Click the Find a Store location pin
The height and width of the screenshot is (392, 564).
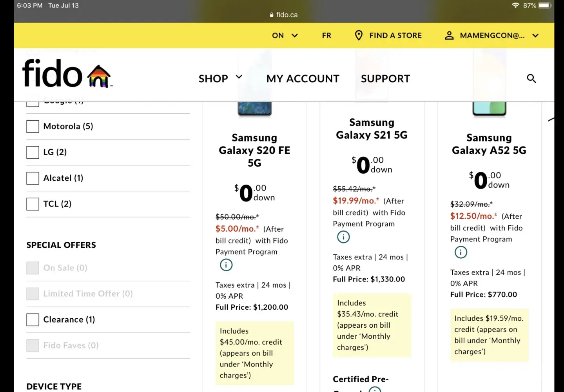358,35
